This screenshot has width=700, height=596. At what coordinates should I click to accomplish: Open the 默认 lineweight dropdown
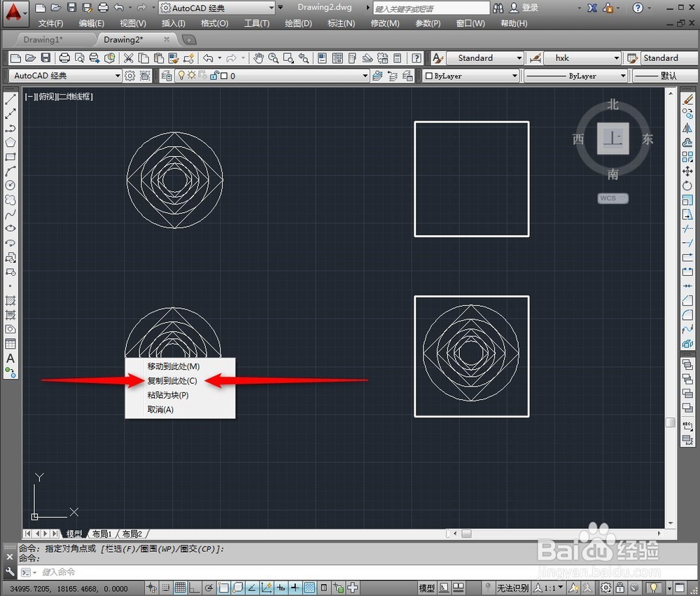[665, 76]
